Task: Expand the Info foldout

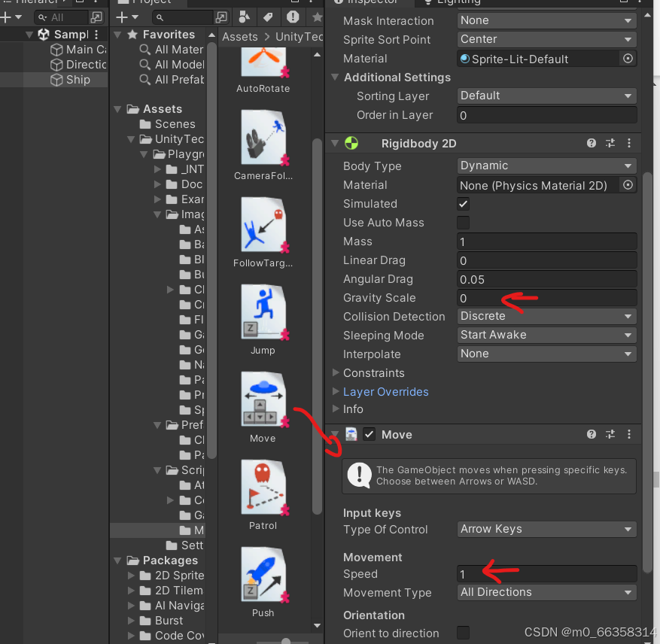Action: pyautogui.click(x=336, y=409)
